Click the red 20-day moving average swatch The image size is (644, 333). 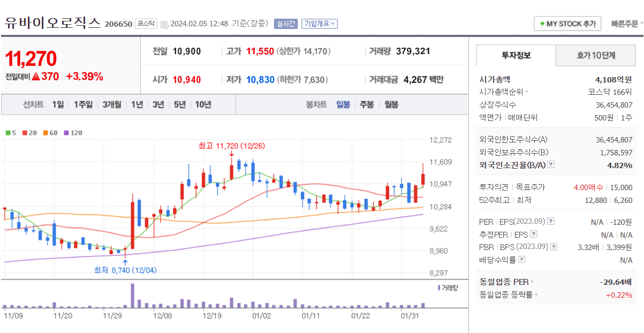coord(25,133)
